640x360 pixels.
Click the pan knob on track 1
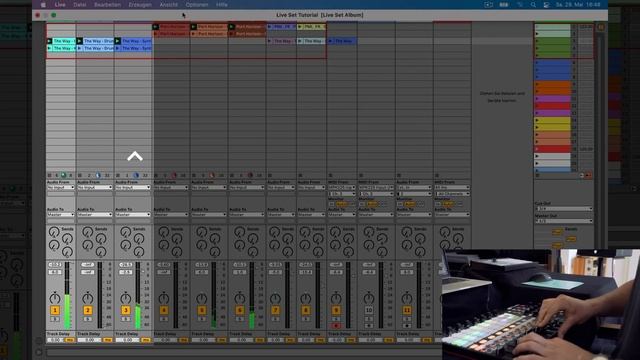(x=55, y=298)
